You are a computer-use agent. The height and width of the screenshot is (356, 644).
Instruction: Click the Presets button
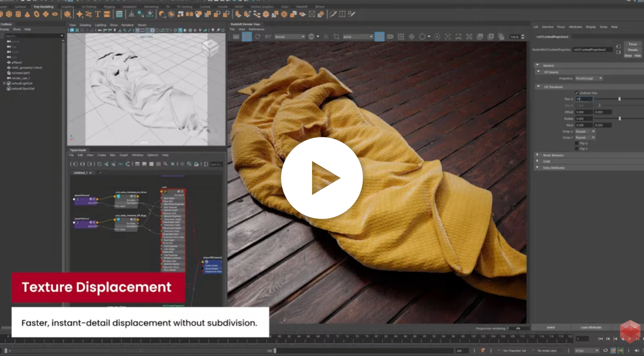point(633,50)
